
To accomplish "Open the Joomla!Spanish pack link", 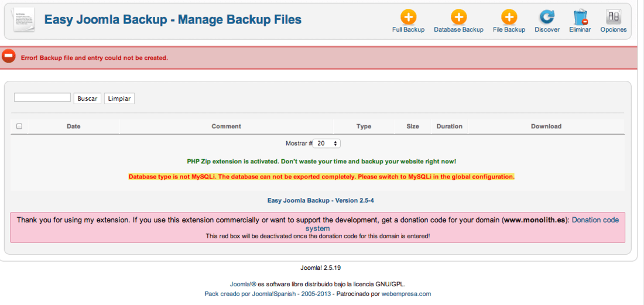I will 268,294.
